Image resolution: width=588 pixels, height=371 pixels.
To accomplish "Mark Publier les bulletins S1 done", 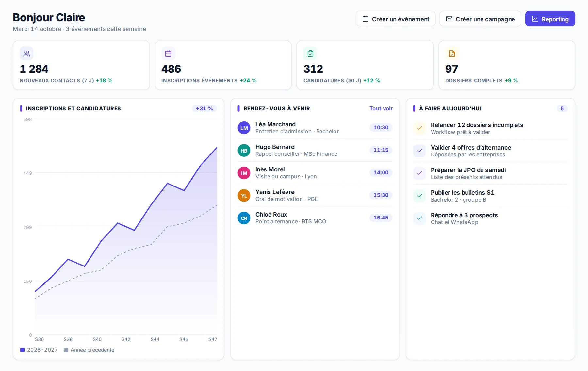I will 419,196.
